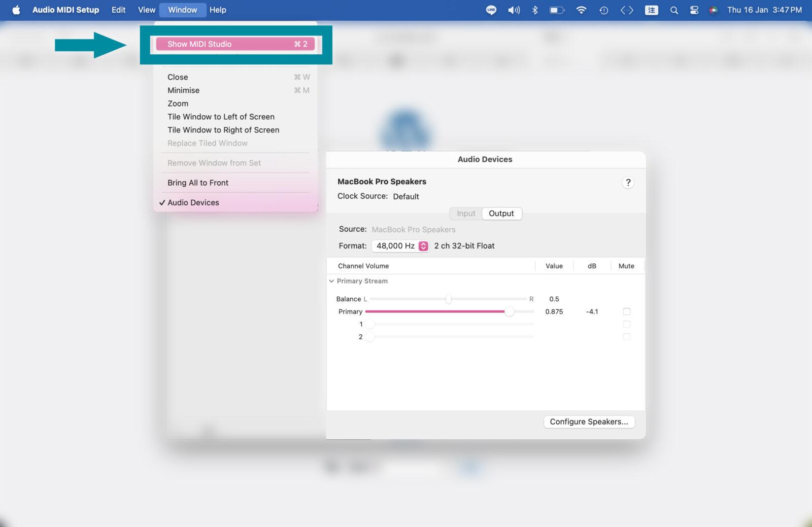Open the 48,000 Hz format dropdown
The height and width of the screenshot is (527, 812).
click(x=401, y=246)
